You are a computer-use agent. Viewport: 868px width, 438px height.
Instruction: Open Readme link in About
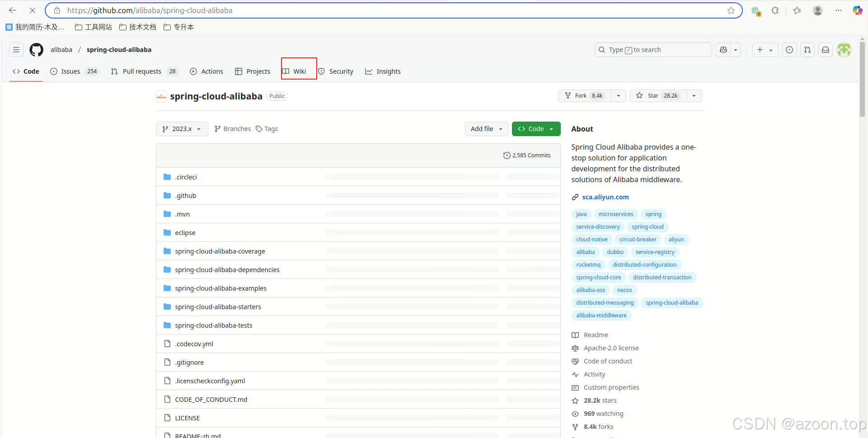596,335
